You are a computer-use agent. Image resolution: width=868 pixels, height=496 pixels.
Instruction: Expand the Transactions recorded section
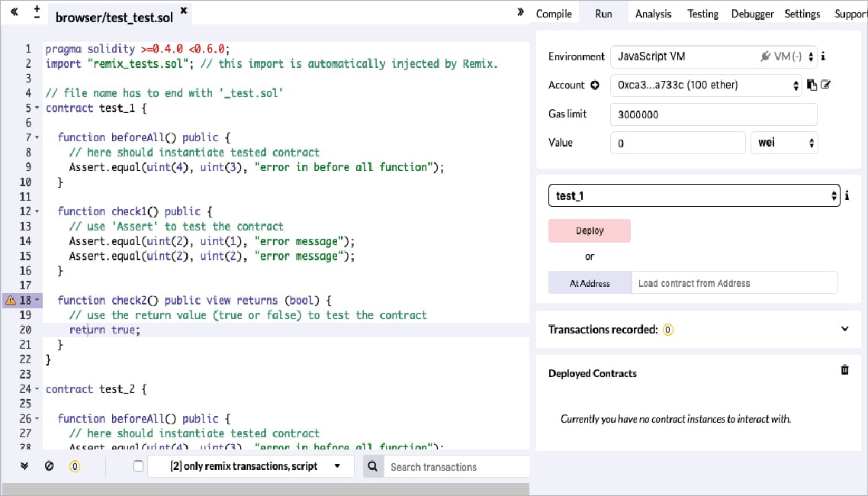point(844,329)
